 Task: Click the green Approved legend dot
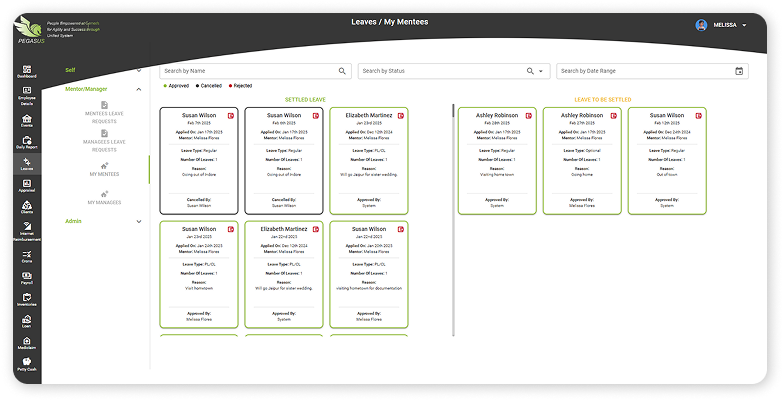[166, 86]
